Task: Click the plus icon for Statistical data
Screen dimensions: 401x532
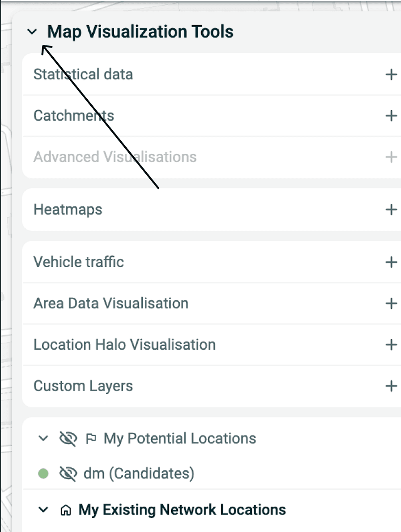Action: 391,75
